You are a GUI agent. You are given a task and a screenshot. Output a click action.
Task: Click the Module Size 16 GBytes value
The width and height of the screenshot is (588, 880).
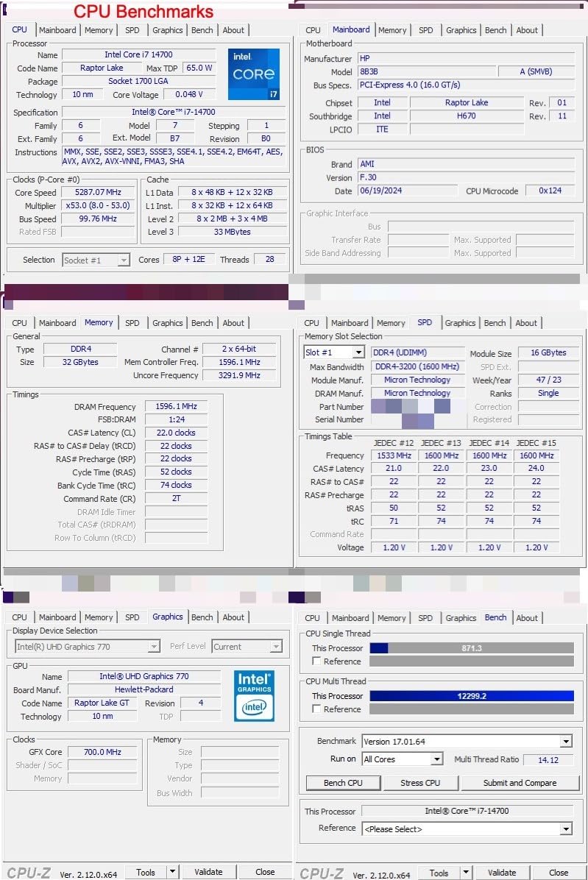pos(548,353)
